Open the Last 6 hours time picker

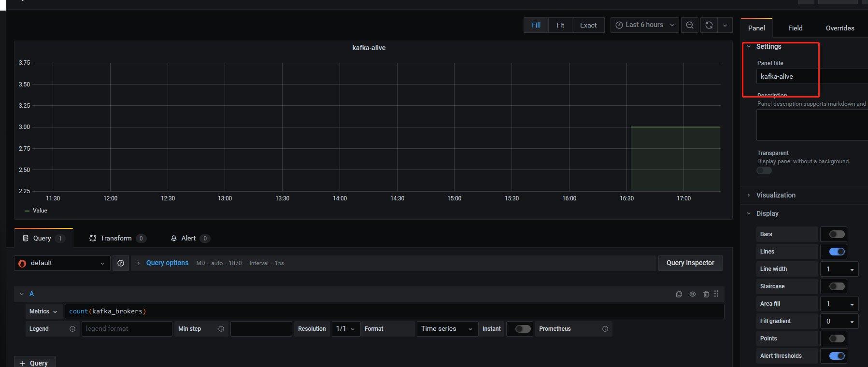coord(645,25)
